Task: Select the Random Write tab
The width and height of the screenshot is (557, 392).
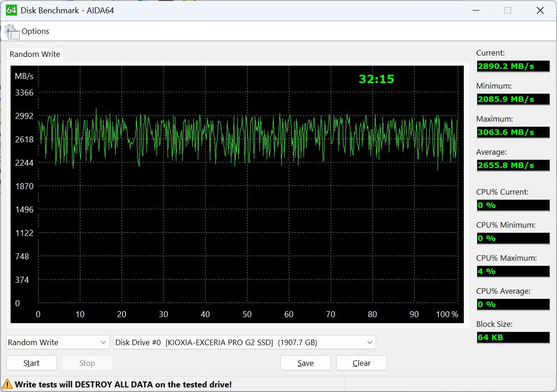Action: [35, 54]
